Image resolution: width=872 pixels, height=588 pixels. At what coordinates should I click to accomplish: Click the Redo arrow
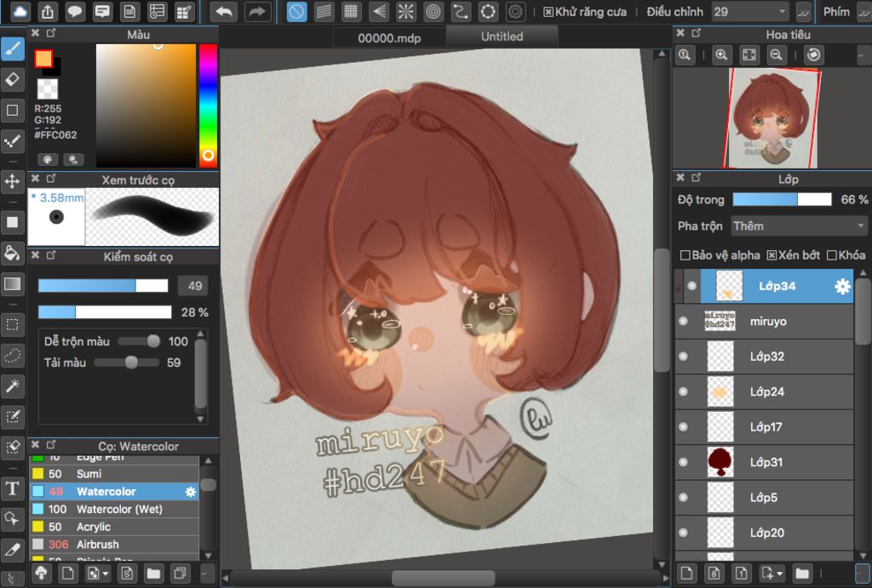[257, 11]
